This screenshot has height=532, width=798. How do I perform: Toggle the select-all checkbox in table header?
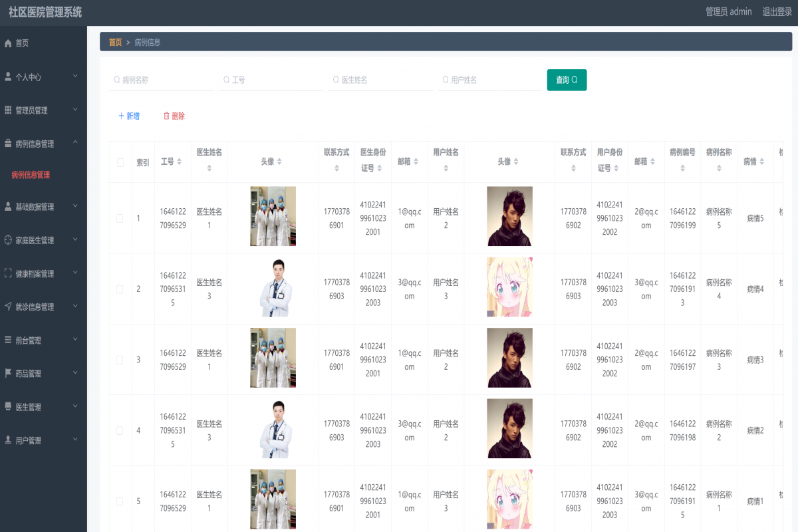point(120,162)
